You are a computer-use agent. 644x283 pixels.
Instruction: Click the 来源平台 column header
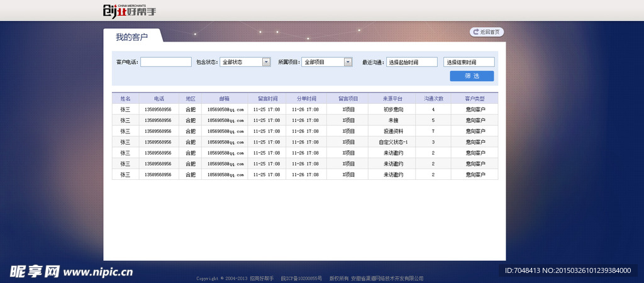392,99
